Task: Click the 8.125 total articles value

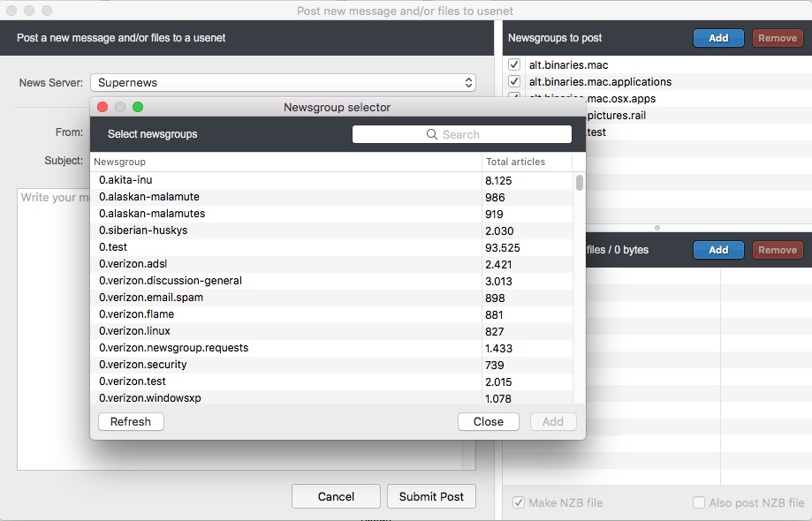Action: coord(498,180)
